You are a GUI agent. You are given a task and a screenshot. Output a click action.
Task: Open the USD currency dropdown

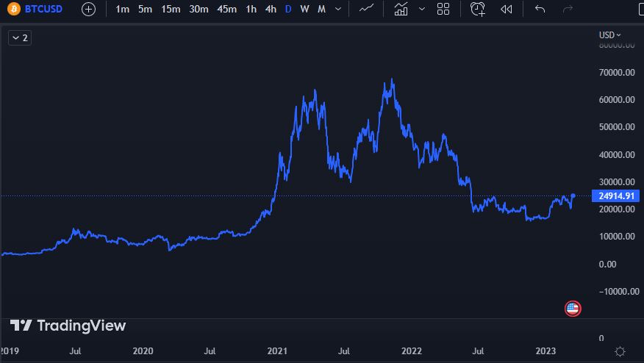(x=609, y=35)
